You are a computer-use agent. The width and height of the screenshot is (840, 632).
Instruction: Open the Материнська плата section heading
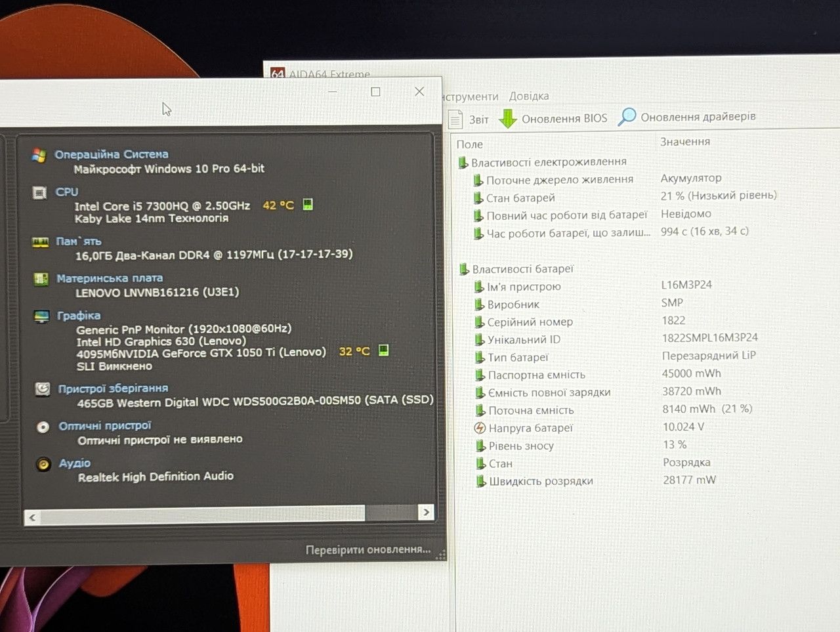point(110,278)
